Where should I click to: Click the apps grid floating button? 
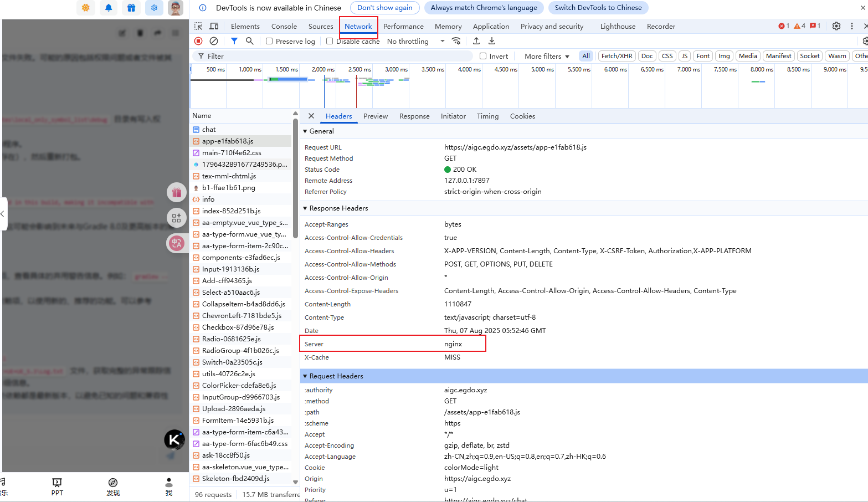[x=177, y=218]
